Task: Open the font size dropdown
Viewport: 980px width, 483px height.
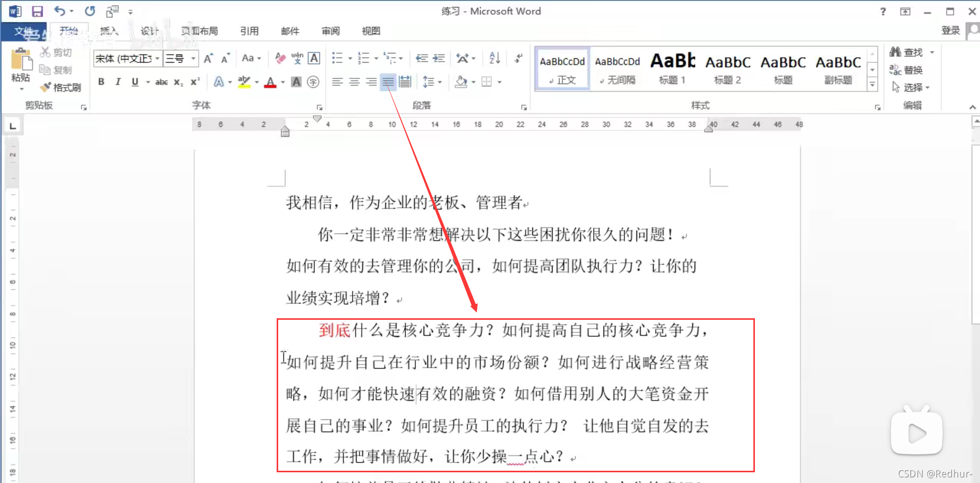Action: 192,58
